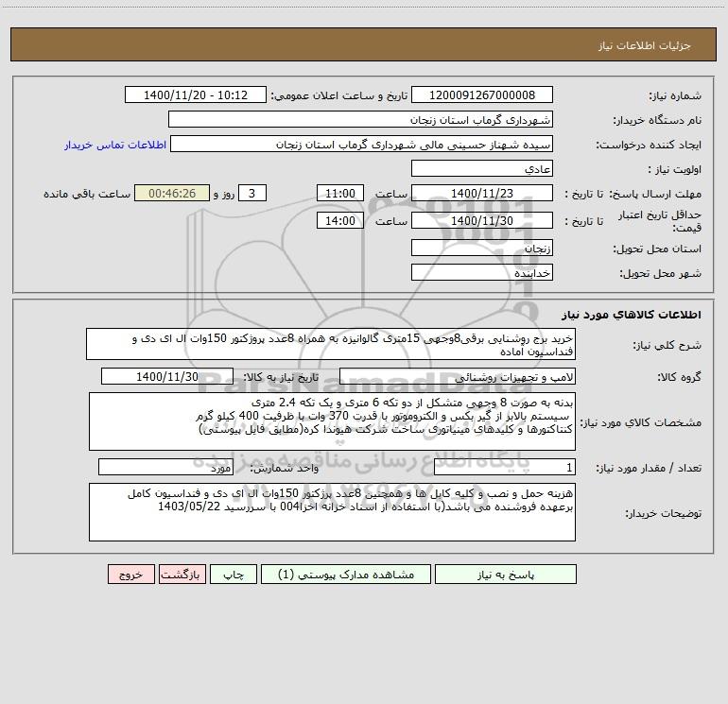Click label ایجاد کننده درخواست
The height and width of the screenshot is (704, 728).
pos(649,146)
